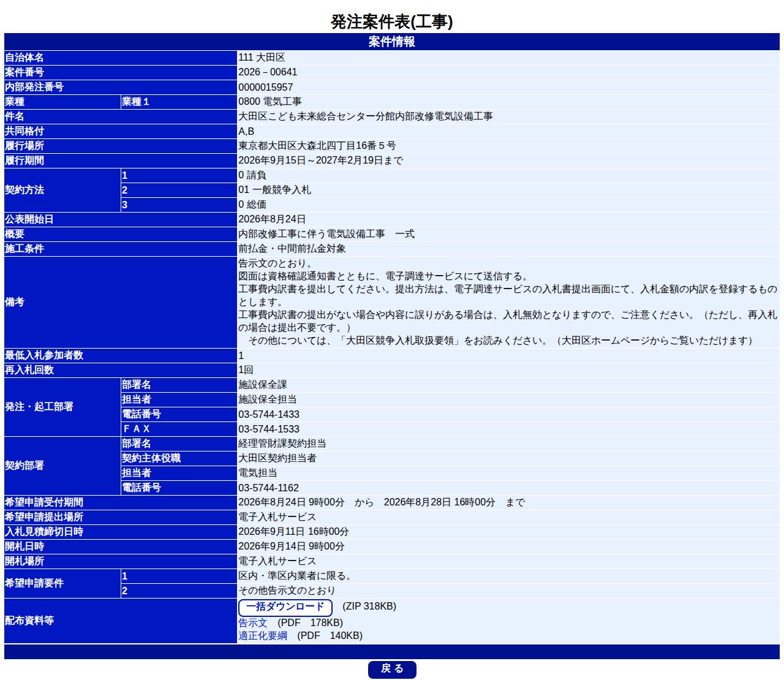
Task: Click the 発注案件表(工事) page title
Action: 392,21
